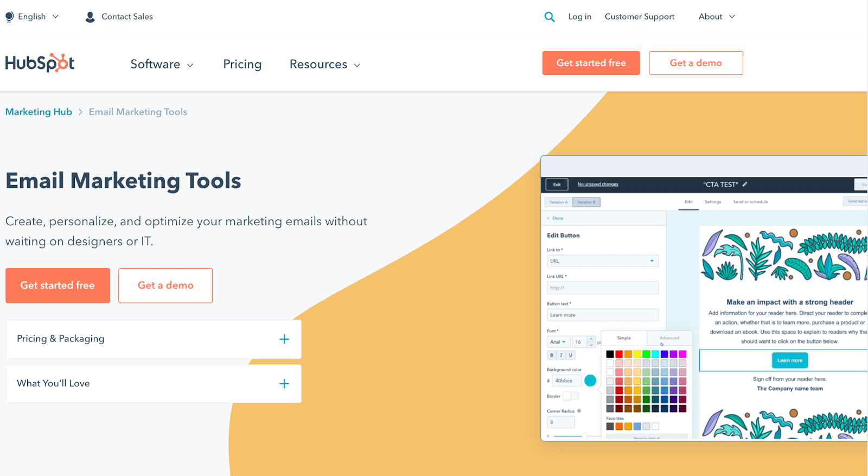Switch to the Advanced color picker tab
The height and width of the screenshot is (476, 868).
(669, 338)
